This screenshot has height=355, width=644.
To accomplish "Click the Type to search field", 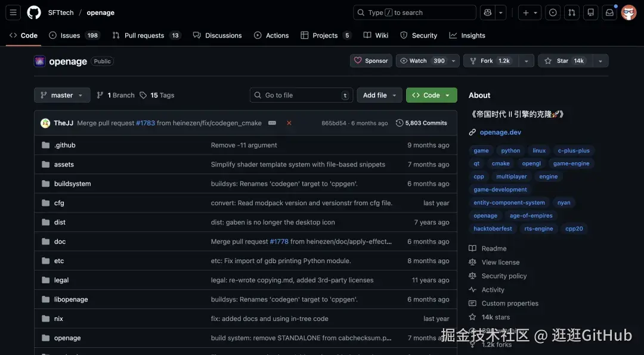I will tap(414, 13).
